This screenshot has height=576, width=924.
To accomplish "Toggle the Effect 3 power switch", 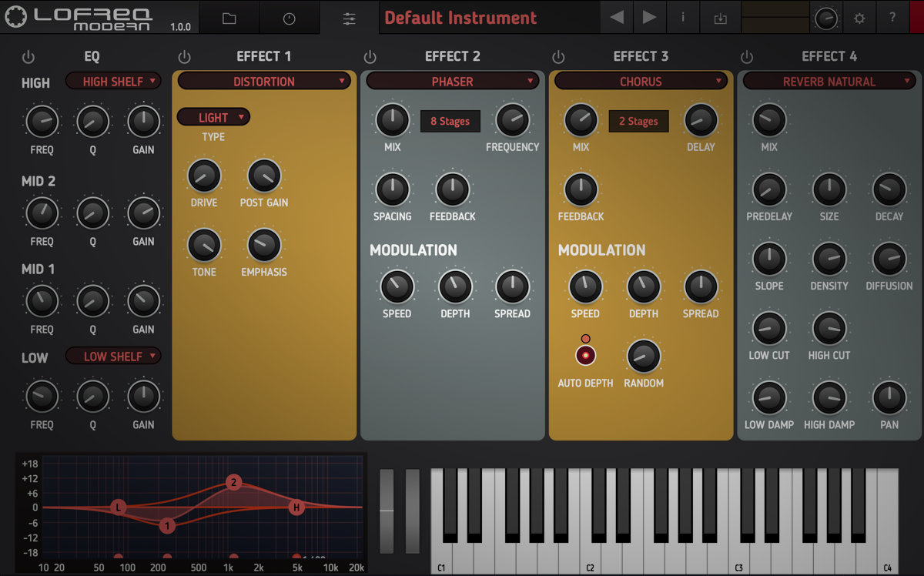I will (559, 56).
